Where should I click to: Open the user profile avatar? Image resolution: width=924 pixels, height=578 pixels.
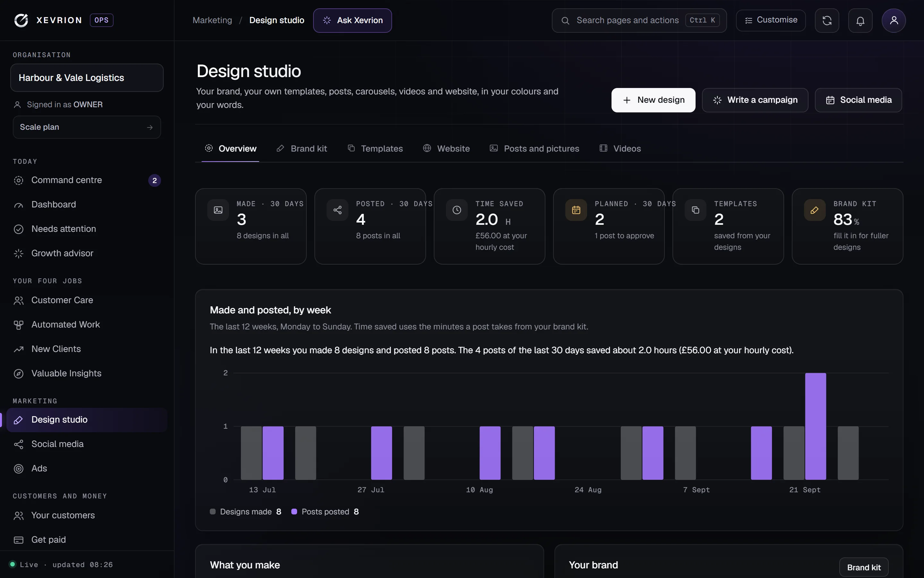(894, 20)
